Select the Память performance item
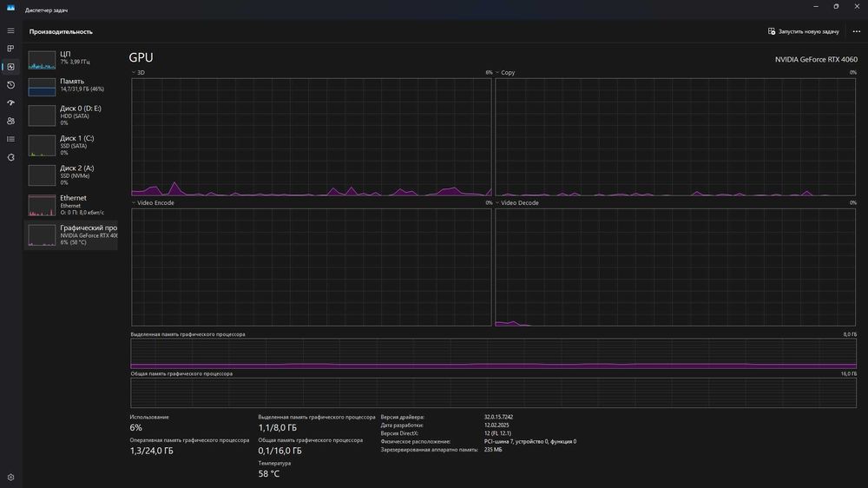868x488 pixels. (x=71, y=86)
